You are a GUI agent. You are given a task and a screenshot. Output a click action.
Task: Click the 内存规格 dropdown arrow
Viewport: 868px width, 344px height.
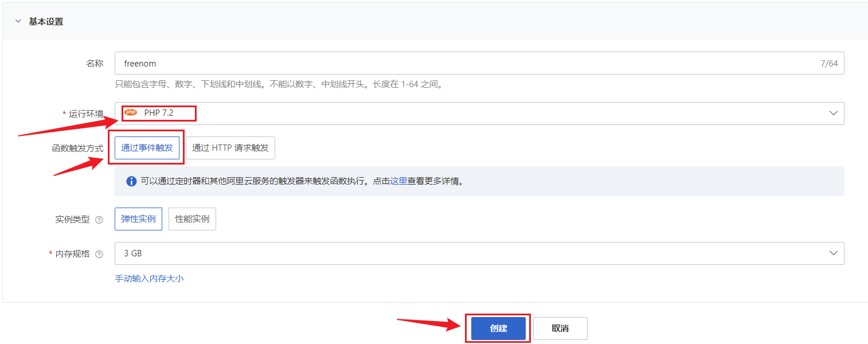834,253
